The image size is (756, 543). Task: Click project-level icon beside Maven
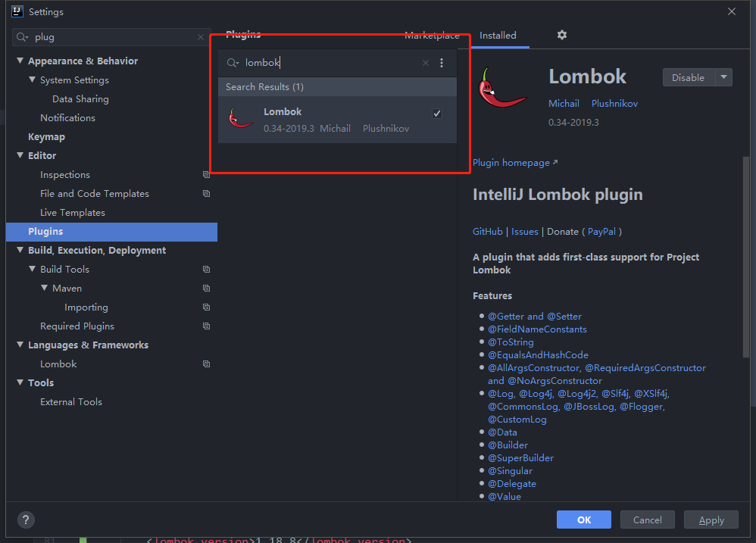coord(206,288)
